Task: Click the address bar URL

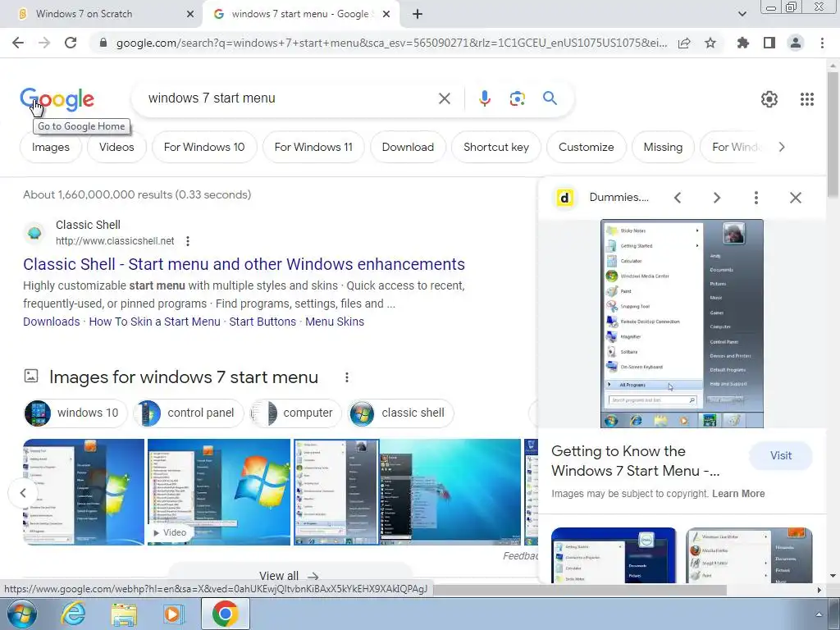Action: pos(391,43)
